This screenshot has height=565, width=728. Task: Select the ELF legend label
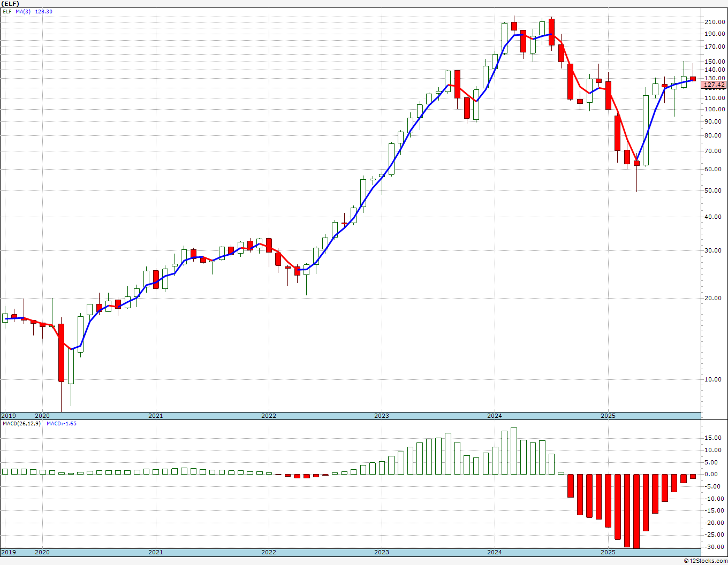pos(7,11)
